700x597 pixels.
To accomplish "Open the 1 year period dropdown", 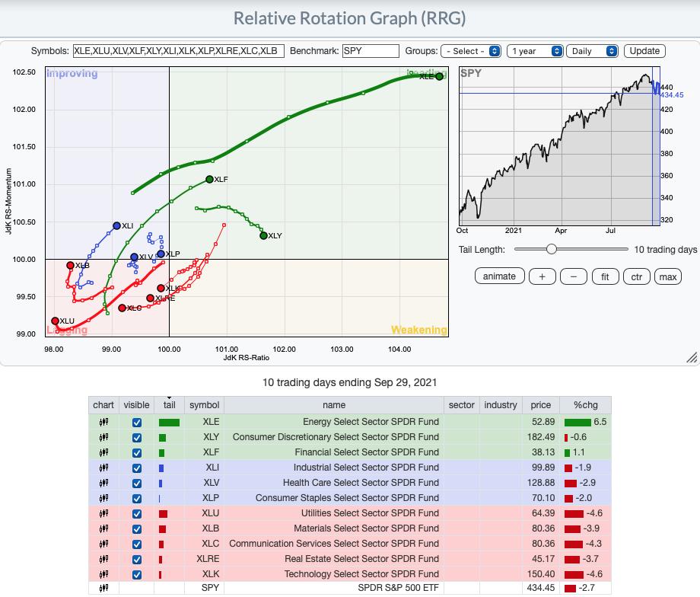I will coord(535,51).
